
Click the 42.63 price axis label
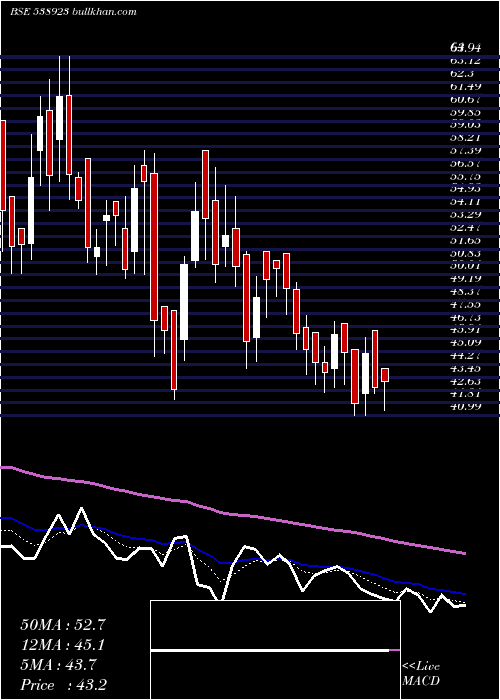(465, 382)
